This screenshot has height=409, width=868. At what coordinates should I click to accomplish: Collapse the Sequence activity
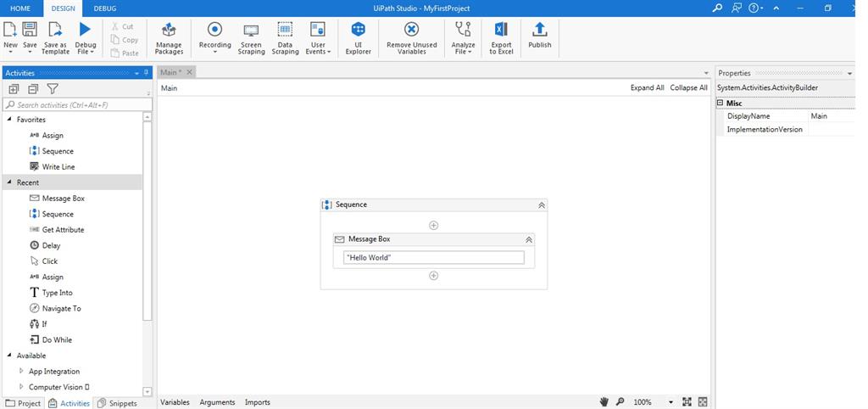pyautogui.click(x=542, y=205)
